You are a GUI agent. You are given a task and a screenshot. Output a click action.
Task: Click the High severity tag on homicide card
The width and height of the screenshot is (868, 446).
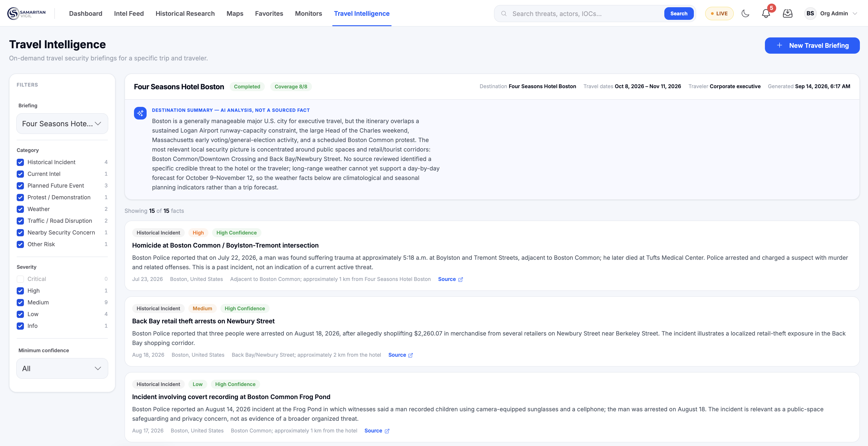tap(198, 233)
